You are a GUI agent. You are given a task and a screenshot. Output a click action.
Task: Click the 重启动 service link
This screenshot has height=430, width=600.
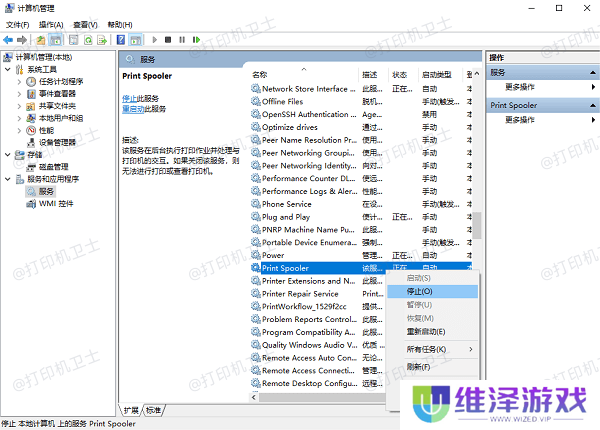134,108
